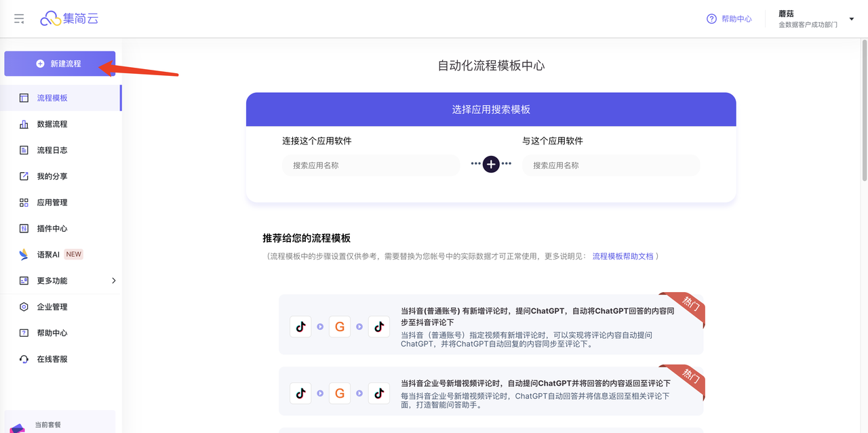Open the 流程日志 sidebar item
The height and width of the screenshot is (433, 868).
tap(61, 150)
